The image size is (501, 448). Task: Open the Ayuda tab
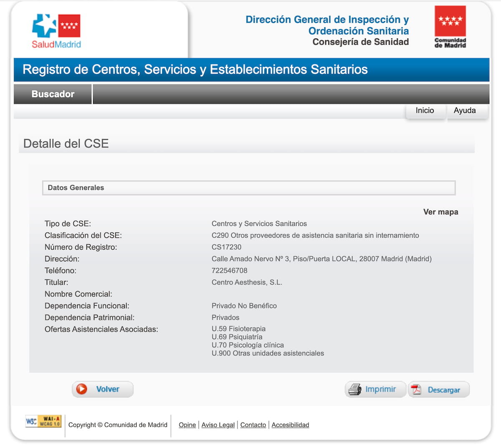tap(464, 111)
